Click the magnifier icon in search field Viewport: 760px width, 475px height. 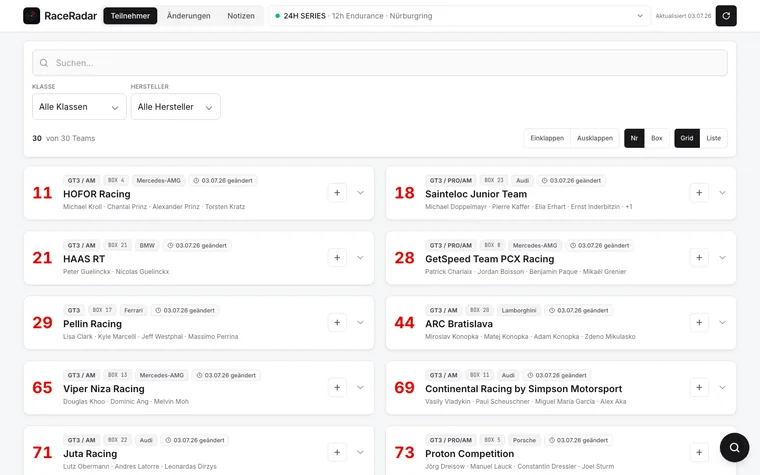(x=44, y=63)
